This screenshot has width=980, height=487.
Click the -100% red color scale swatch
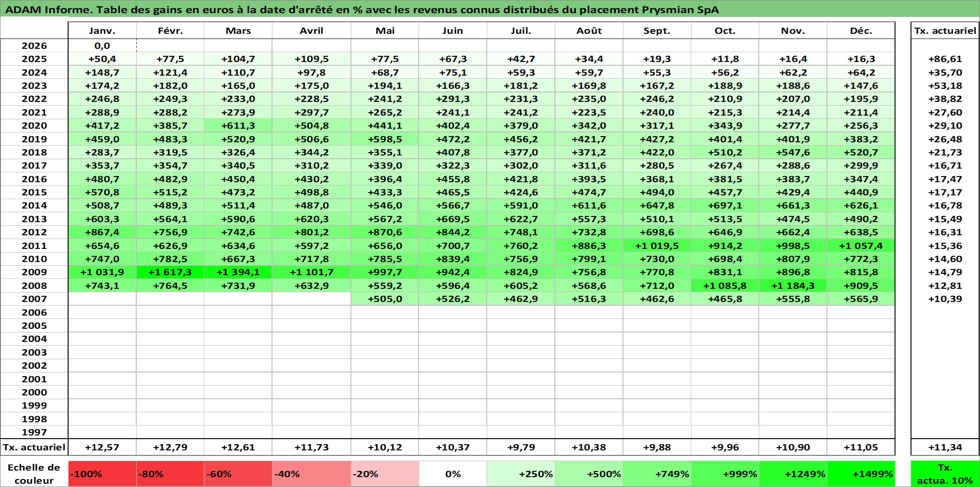(102, 474)
